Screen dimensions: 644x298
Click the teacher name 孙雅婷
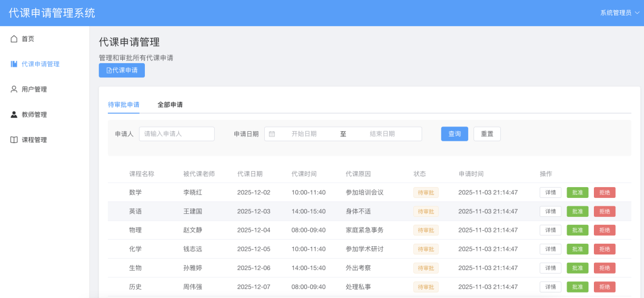point(193,268)
